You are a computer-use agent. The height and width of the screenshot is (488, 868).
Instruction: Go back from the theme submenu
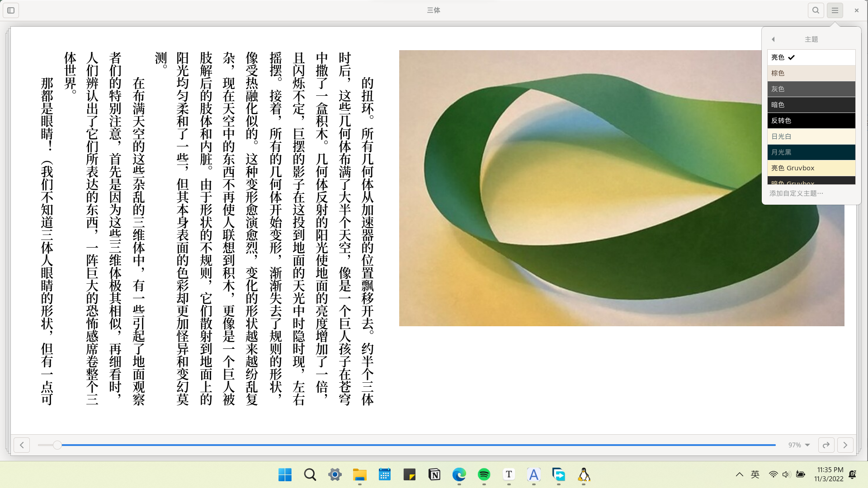coord(773,39)
